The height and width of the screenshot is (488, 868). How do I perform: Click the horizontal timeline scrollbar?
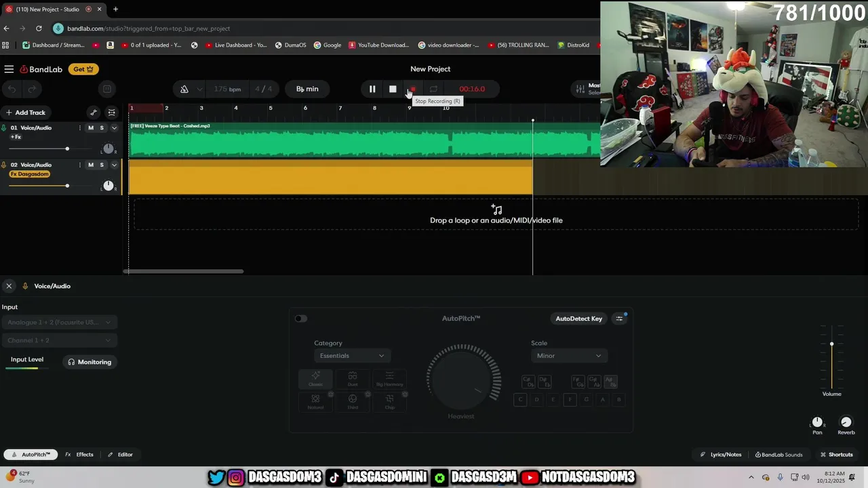tap(183, 271)
